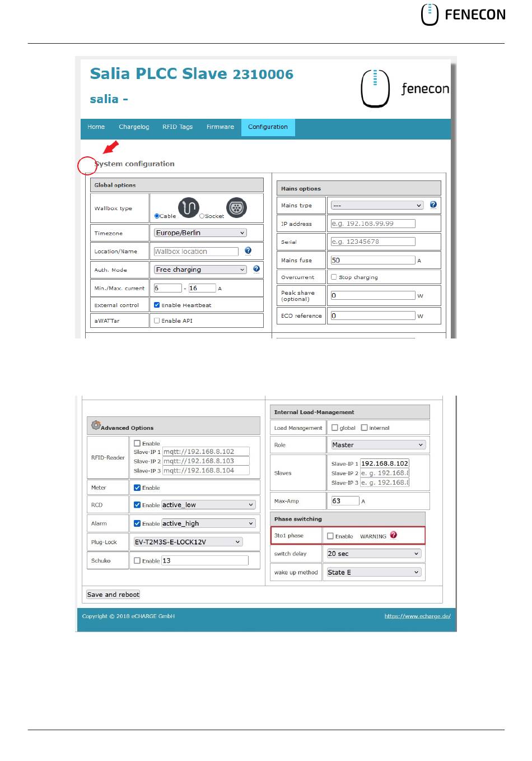Click red warning help icon for 3to1 phase
Screen dimensions: 532x761
394,535
